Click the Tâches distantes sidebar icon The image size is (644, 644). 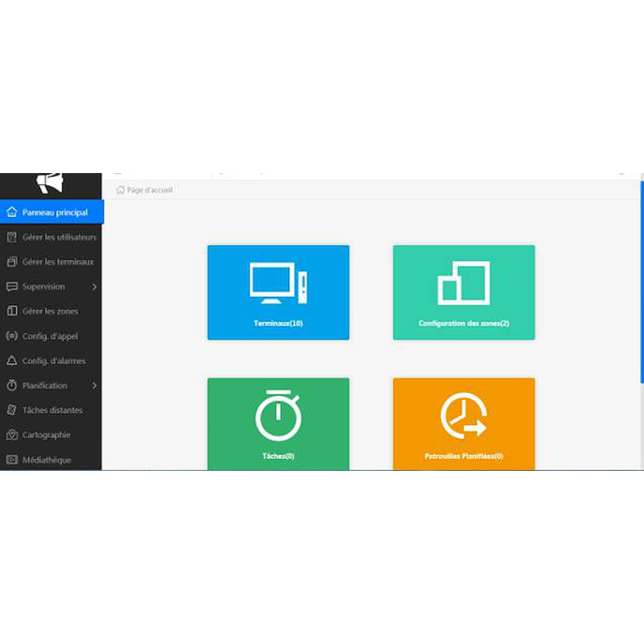pos(11,410)
